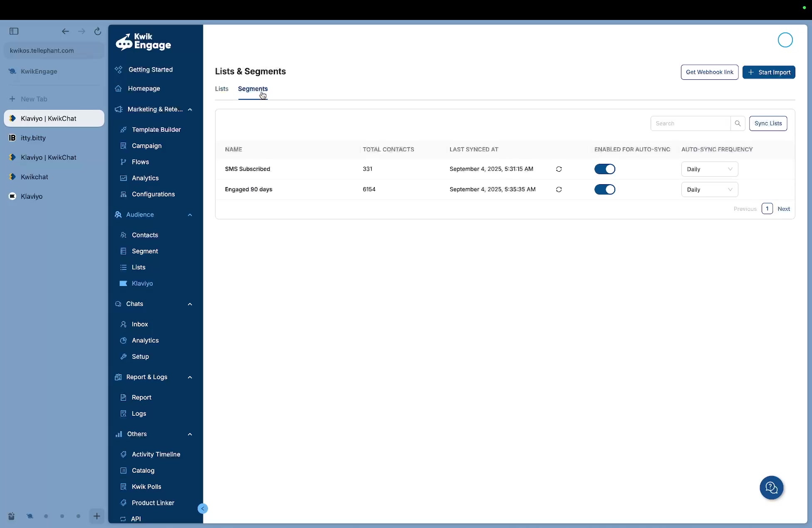Open Report under Report & Logs
812x528 pixels.
(x=141, y=397)
